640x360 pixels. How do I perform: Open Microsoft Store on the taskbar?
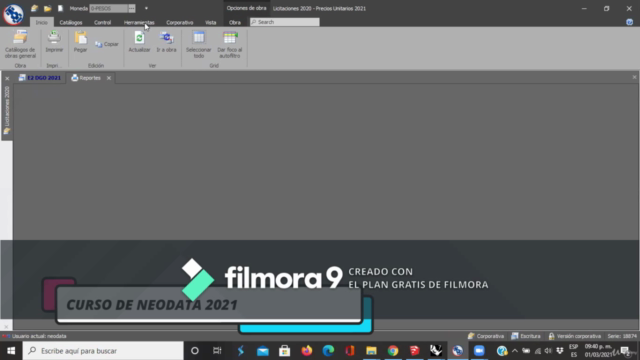(284, 351)
